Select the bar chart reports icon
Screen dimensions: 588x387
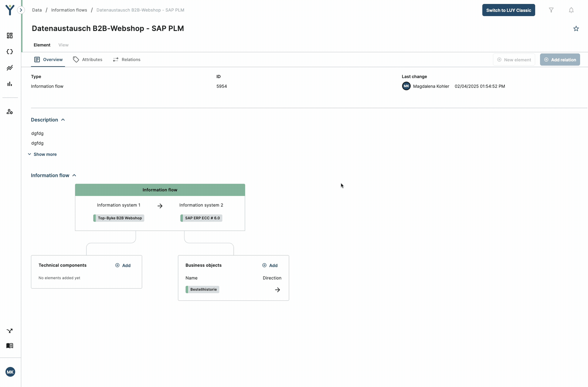(x=10, y=84)
